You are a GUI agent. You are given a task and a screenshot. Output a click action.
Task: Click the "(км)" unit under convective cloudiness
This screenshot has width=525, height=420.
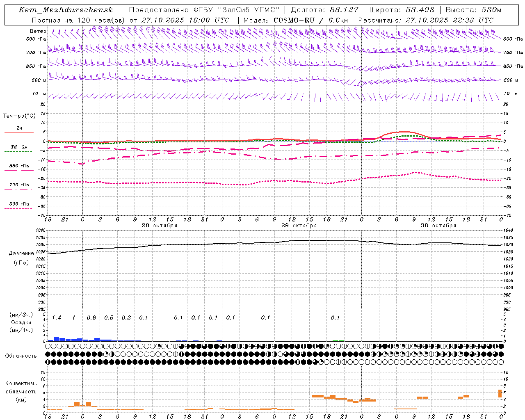coord(21,399)
